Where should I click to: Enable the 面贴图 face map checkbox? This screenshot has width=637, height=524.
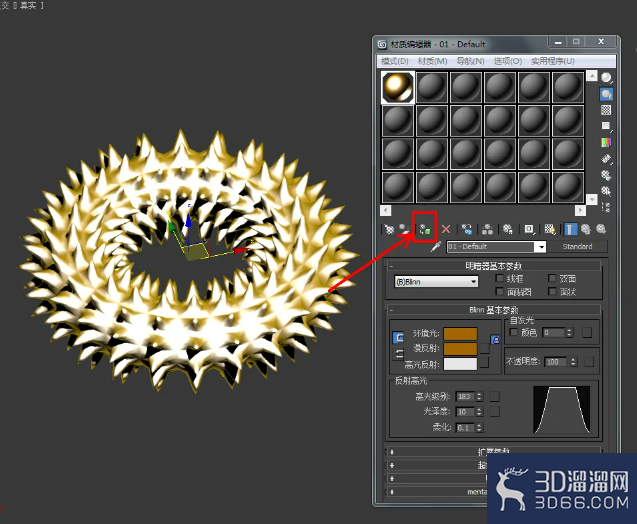click(500, 291)
